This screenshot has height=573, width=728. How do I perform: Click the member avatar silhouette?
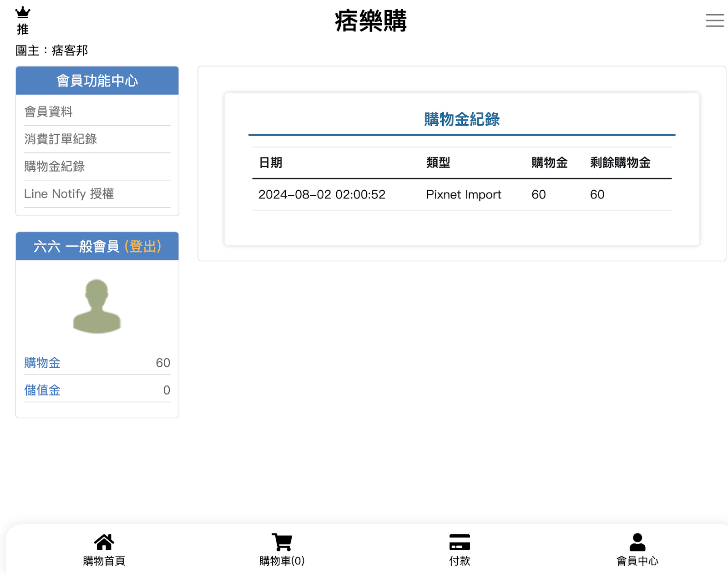97,306
